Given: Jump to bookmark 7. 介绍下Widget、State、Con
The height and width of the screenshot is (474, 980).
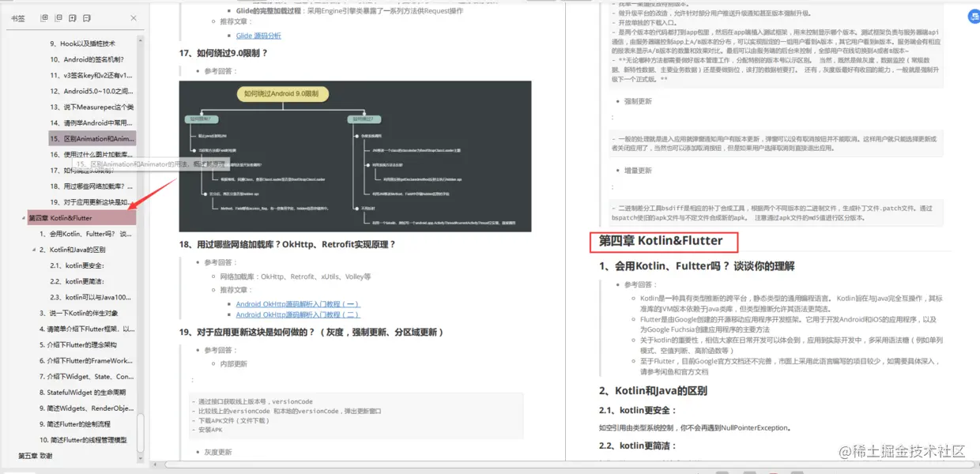Looking at the screenshot, I should pos(86,376).
